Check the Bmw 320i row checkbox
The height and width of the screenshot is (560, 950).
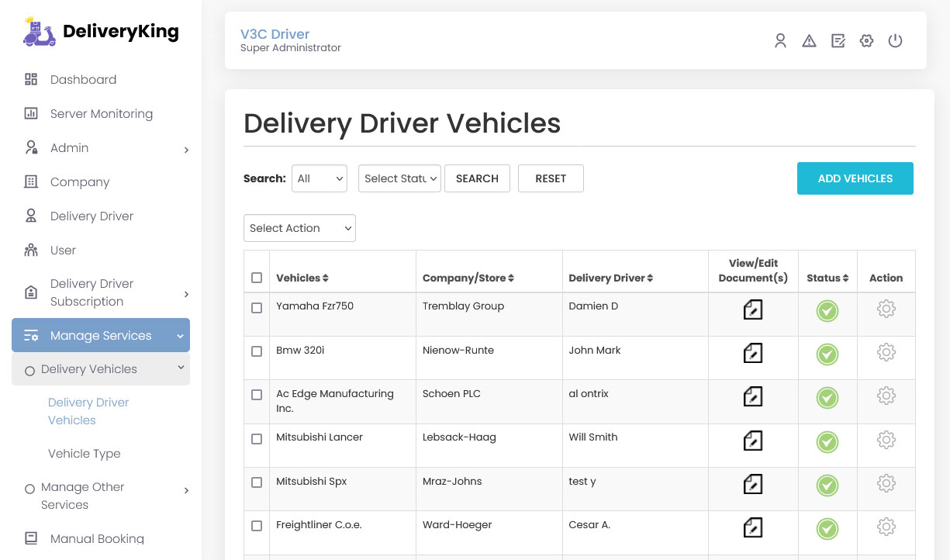coord(257,351)
